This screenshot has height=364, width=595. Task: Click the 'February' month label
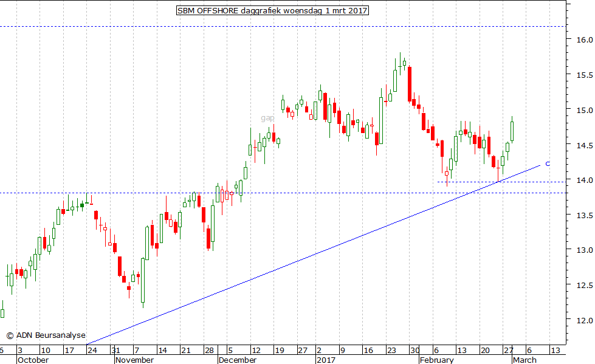(x=437, y=360)
